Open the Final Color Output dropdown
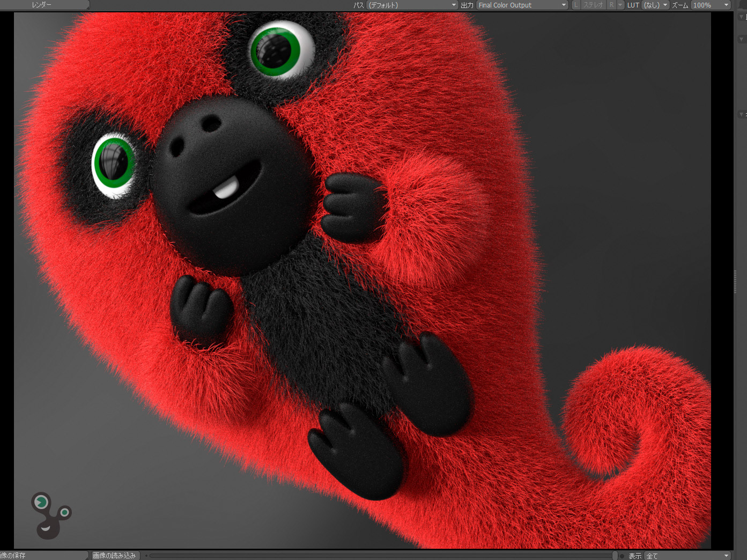The height and width of the screenshot is (560, 747). 522,5
